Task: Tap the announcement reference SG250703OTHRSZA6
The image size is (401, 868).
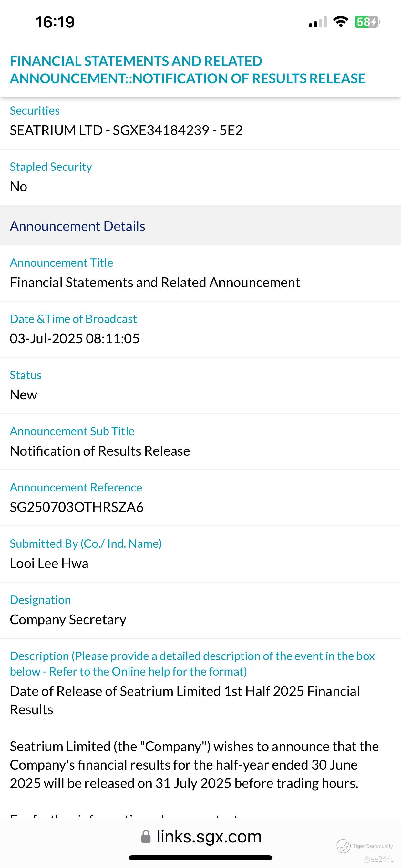Action: pyautogui.click(x=77, y=507)
